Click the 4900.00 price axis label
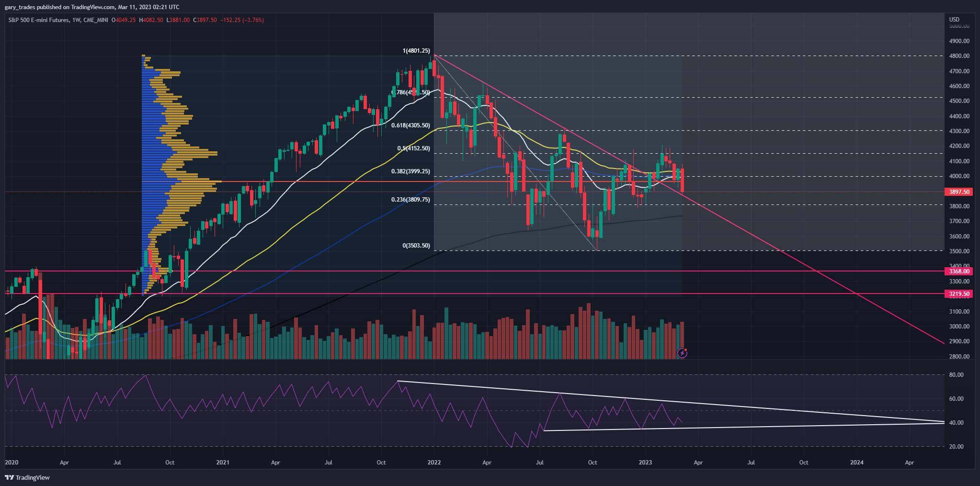Image resolution: width=980 pixels, height=486 pixels. (959, 41)
